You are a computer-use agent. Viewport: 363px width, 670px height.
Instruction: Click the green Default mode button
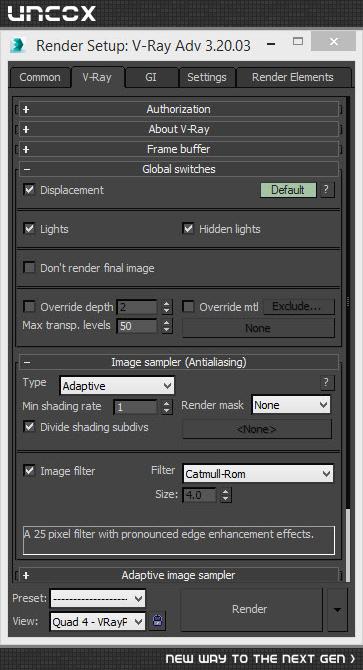pyautogui.click(x=288, y=190)
